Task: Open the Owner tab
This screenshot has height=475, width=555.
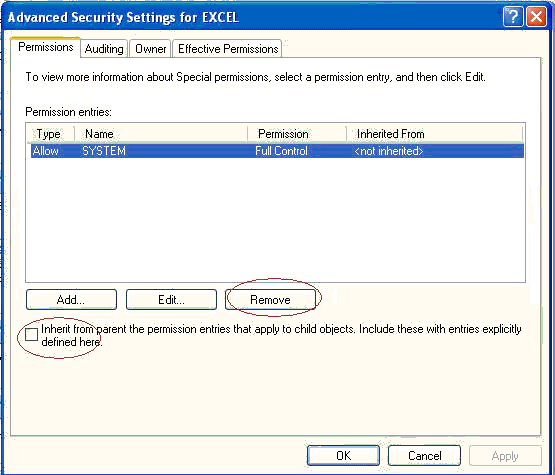Action: pos(150,49)
